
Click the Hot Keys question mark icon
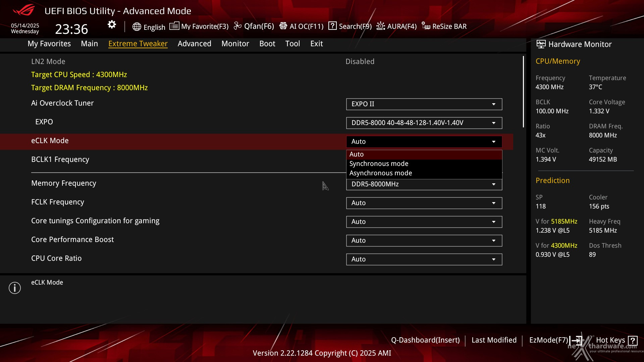pyautogui.click(x=633, y=341)
